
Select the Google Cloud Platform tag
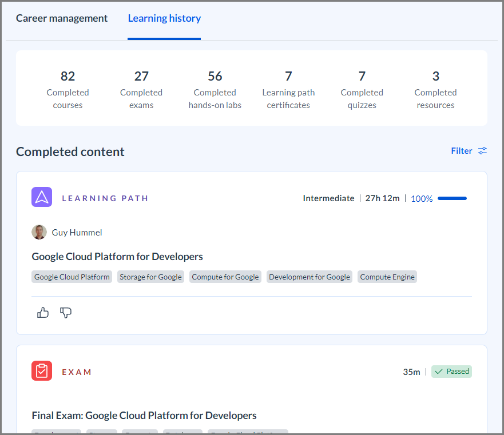pyautogui.click(x=72, y=277)
